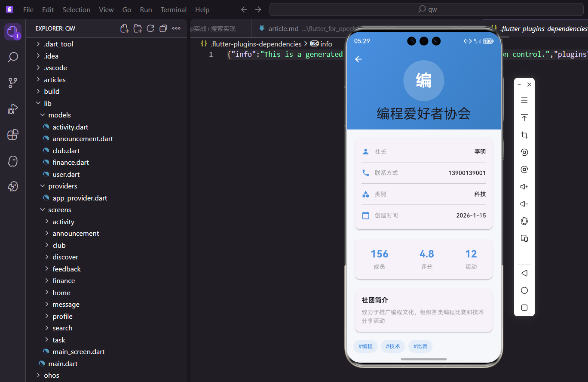Open the New File icon in Explorer
This screenshot has height=382, width=588.
pyautogui.click(x=124, y=28)
